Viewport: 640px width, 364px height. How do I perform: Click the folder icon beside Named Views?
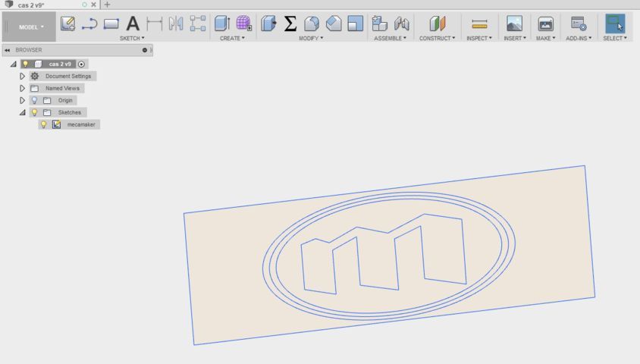click(35, 88)
